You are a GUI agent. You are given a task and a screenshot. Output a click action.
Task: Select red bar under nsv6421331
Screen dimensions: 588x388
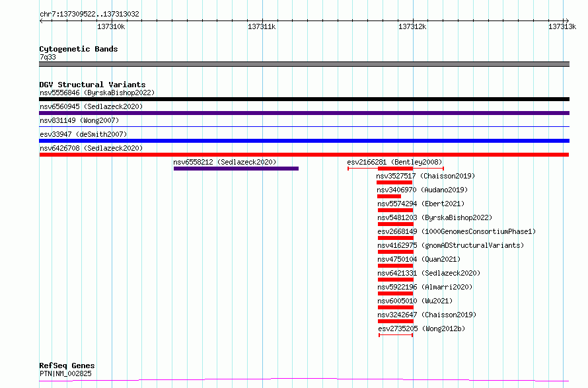pyautogui.click(x=395, y=280)
